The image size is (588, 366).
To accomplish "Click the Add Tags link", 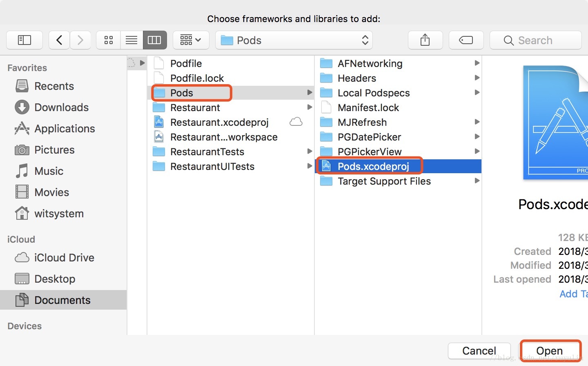I will point(574,294).
